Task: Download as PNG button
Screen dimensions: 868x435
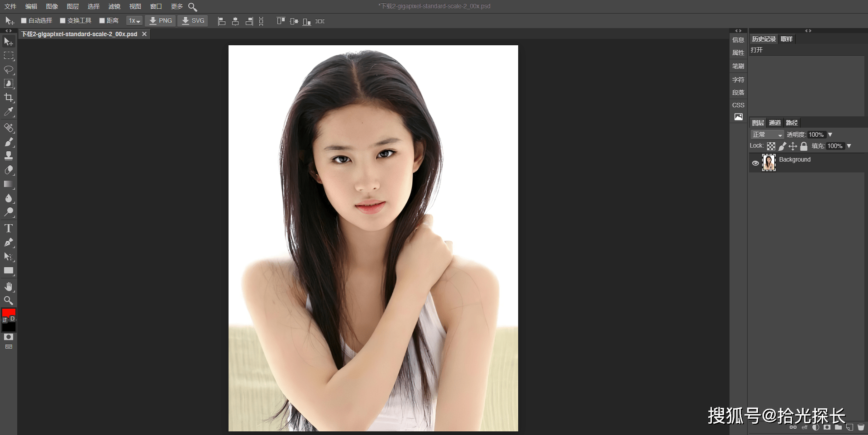Action: point(161,21)
